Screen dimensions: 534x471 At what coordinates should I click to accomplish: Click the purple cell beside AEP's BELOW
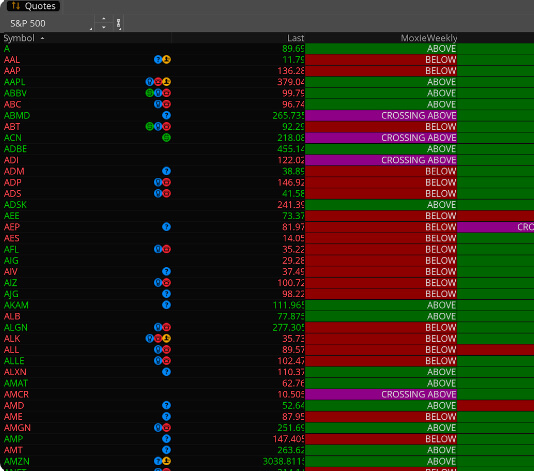tap(496, 227)
